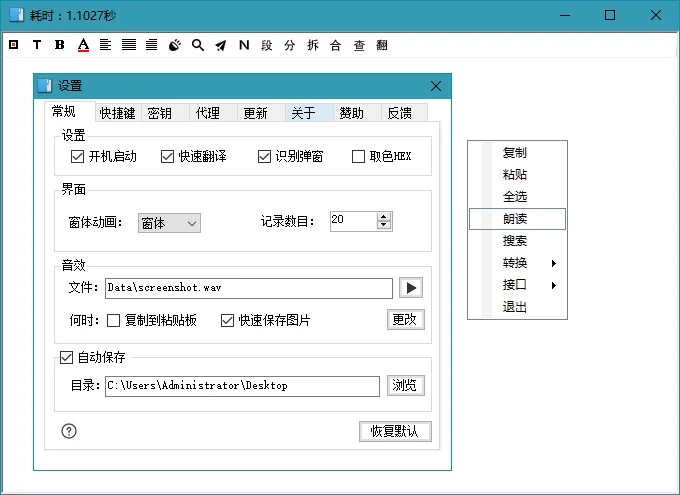Choose 复制 in context menu
Image resolution: width=680 pixels, height=495 pixels.
coord(517,153)
